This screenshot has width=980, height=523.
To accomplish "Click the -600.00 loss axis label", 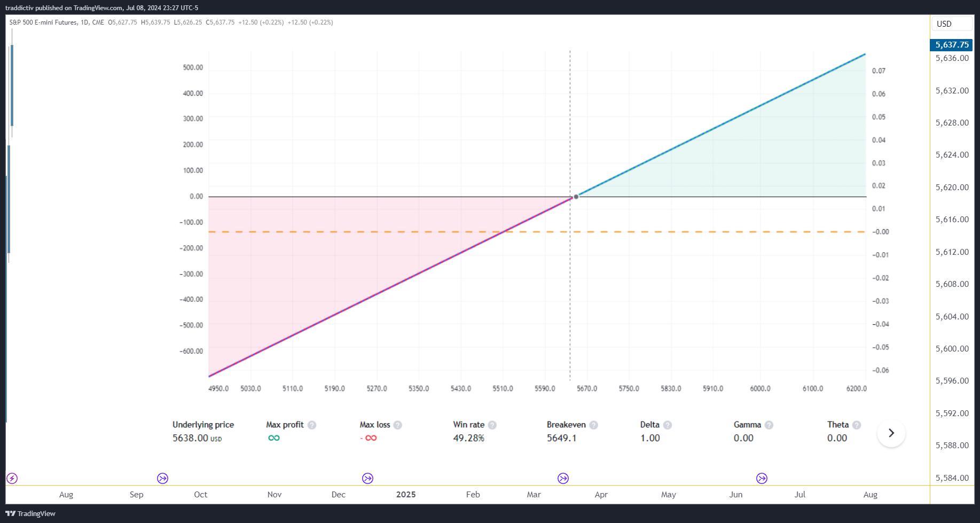I will pyautogui.click(x=191, y=351).
